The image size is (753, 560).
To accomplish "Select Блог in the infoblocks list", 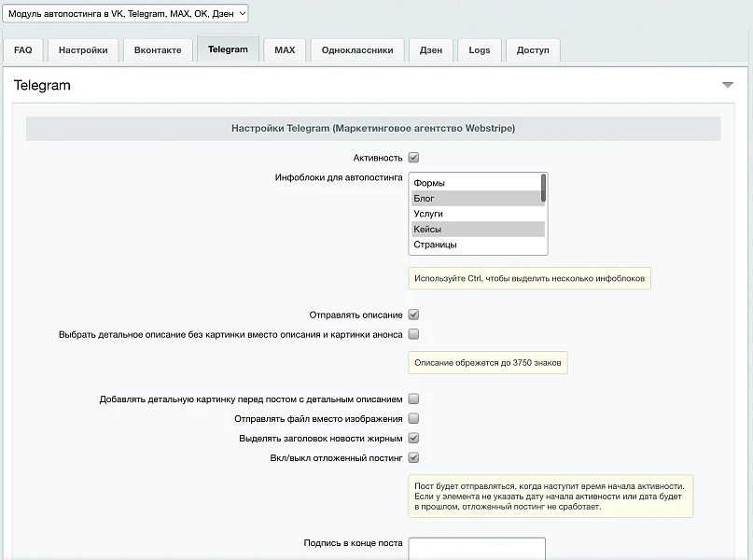I will point(477,199).
